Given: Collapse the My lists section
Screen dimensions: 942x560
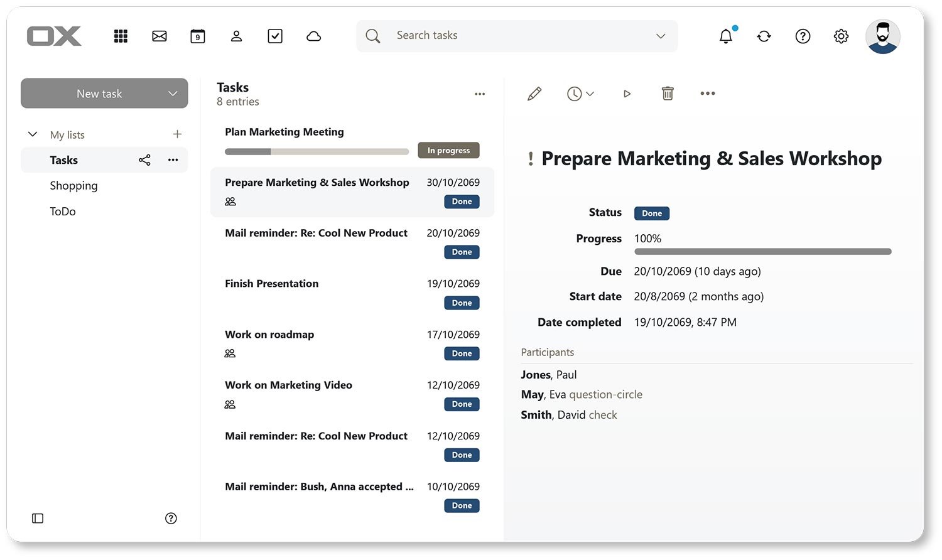Looking at the screenshot, I should pos(32,134).
